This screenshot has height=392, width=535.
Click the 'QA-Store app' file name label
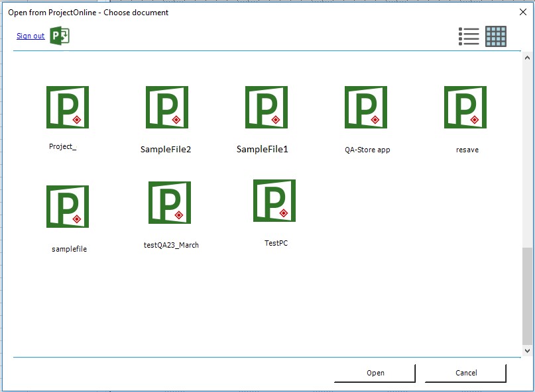tap(367, 150)
